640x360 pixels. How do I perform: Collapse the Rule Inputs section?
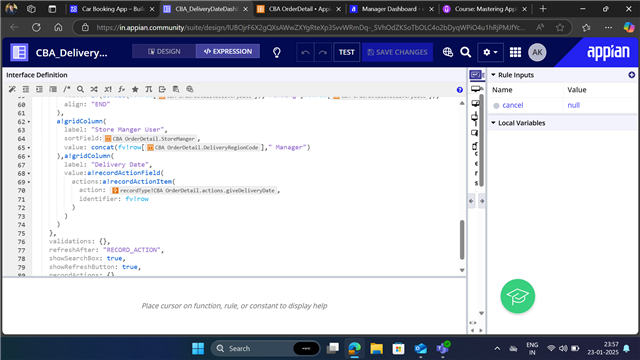click(x=493, y=75)
